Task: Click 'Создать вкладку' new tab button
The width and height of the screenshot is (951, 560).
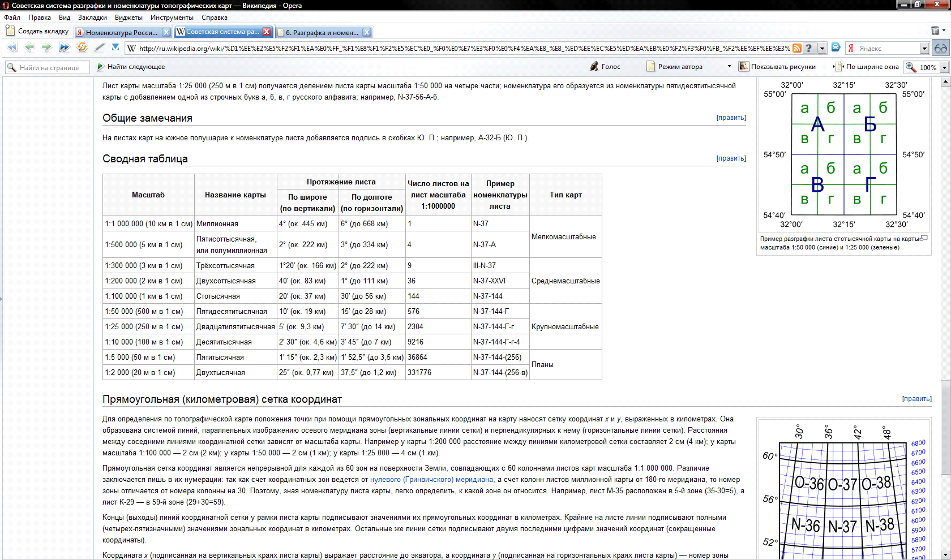Action: (37, 31)
